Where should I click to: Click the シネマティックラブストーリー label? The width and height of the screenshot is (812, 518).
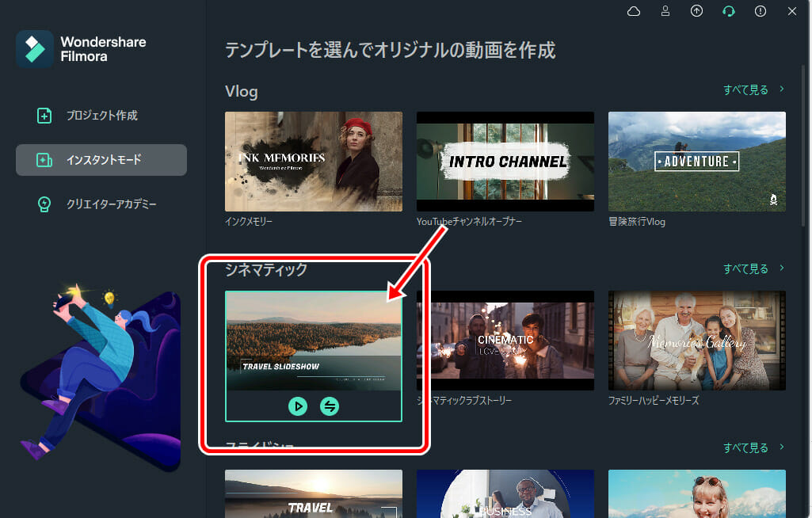pyautogui.click(x=464, y=401)
